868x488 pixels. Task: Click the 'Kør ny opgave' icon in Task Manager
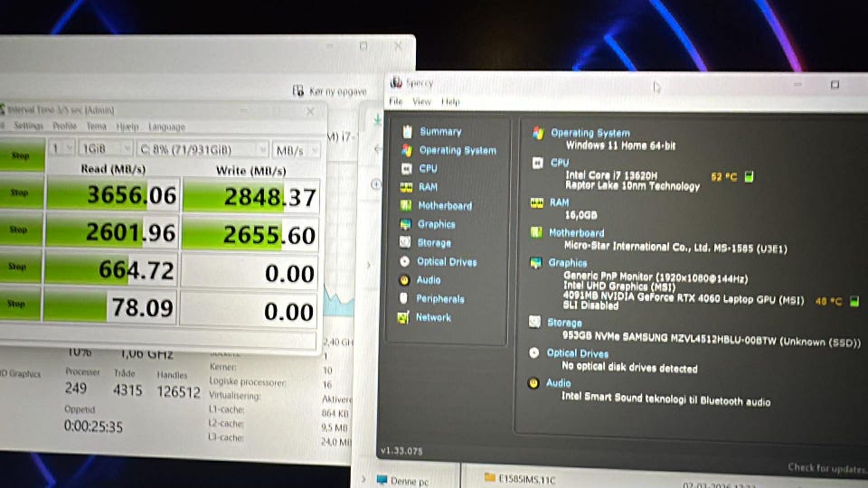pos(298,90)
